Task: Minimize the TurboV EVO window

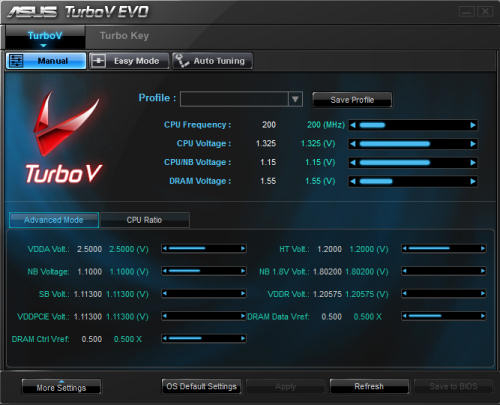Action: point(467,12)
